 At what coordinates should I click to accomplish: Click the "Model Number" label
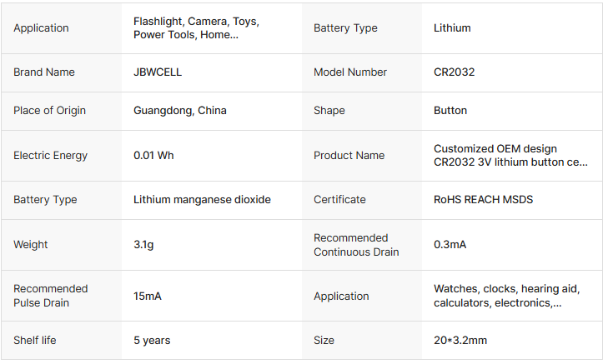[x=350, y=72]
